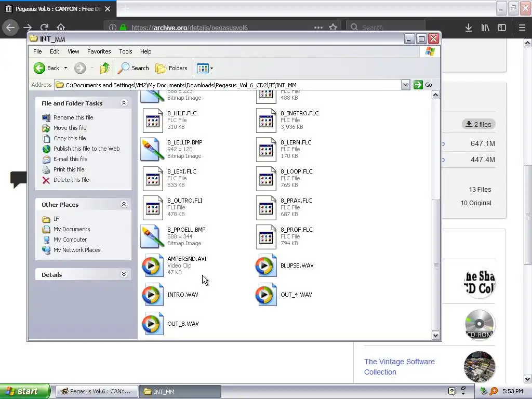This screenshot has width=532, height=399.
Task: Open the 8_HILF.FLC file icon
Action: point(153,121)
